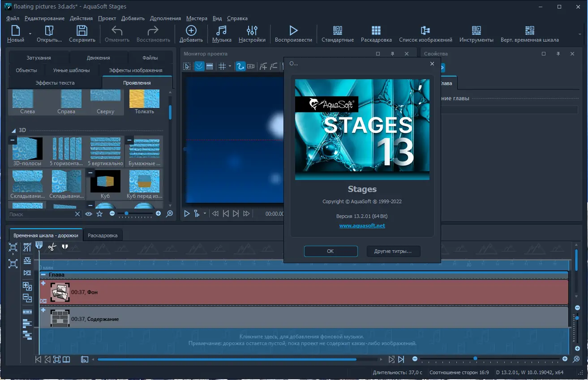Click the Воспроизвести playback toolbar icon
The width and height of the screenshot is (588, 380).
tap(293, 34)
